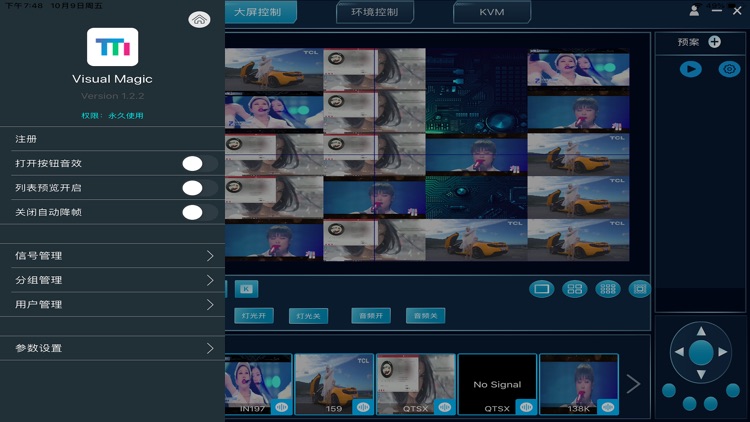Switch to KVM tab
This screenshot has height=422, width=750.
[x=492, y=12]
